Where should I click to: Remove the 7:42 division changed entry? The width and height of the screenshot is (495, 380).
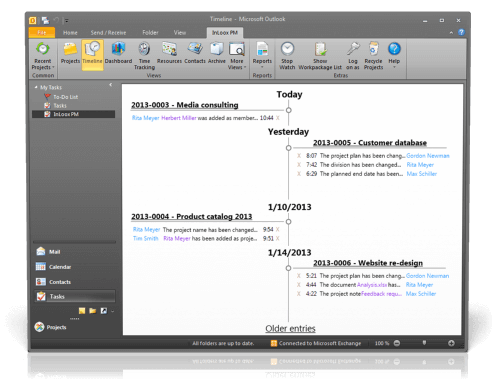click(x=299, y=165)
